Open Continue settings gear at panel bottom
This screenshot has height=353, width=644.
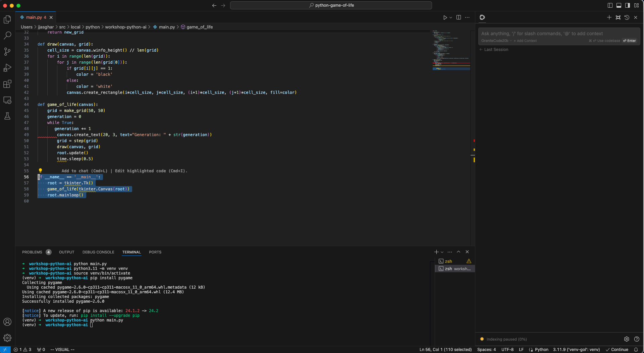click(x=627, y=339)
